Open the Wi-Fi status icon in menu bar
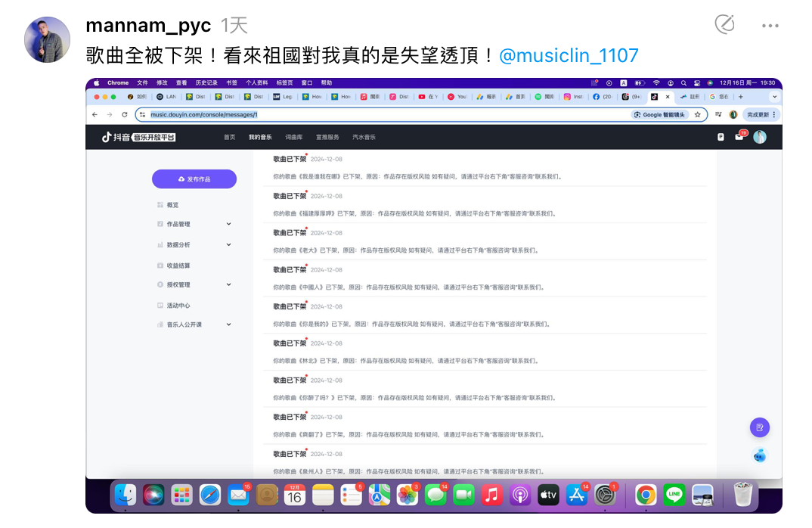 (657, 83)
